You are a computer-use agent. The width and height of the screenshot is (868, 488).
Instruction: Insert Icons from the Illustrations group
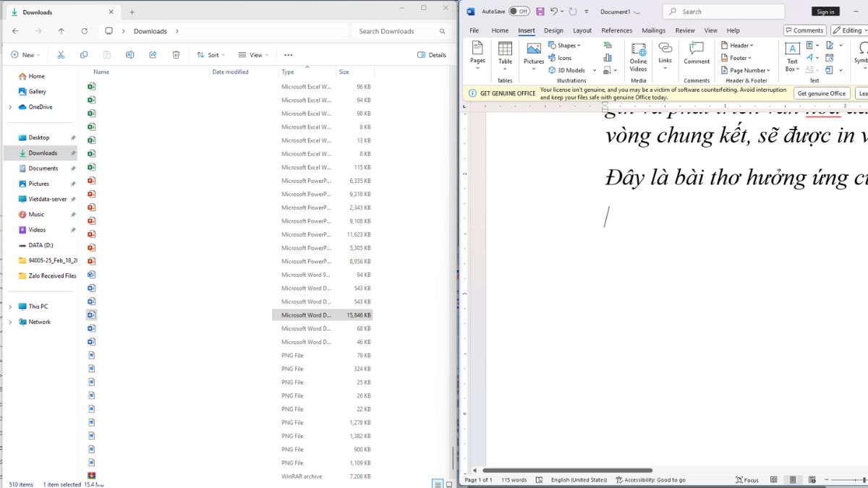(560, 58)
